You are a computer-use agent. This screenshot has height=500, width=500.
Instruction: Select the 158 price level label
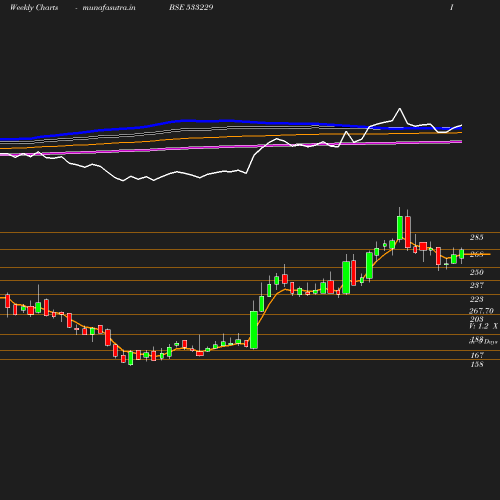pyautogui.click(x=477, y=364)
